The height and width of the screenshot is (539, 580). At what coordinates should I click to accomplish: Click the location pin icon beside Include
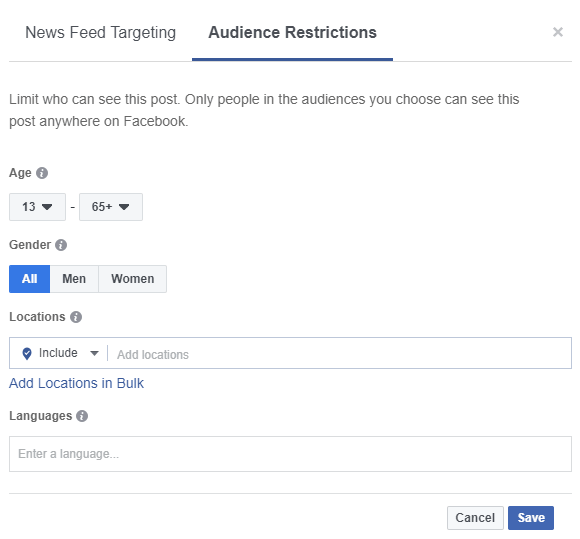pyautogui.click(x=27, y=354)
